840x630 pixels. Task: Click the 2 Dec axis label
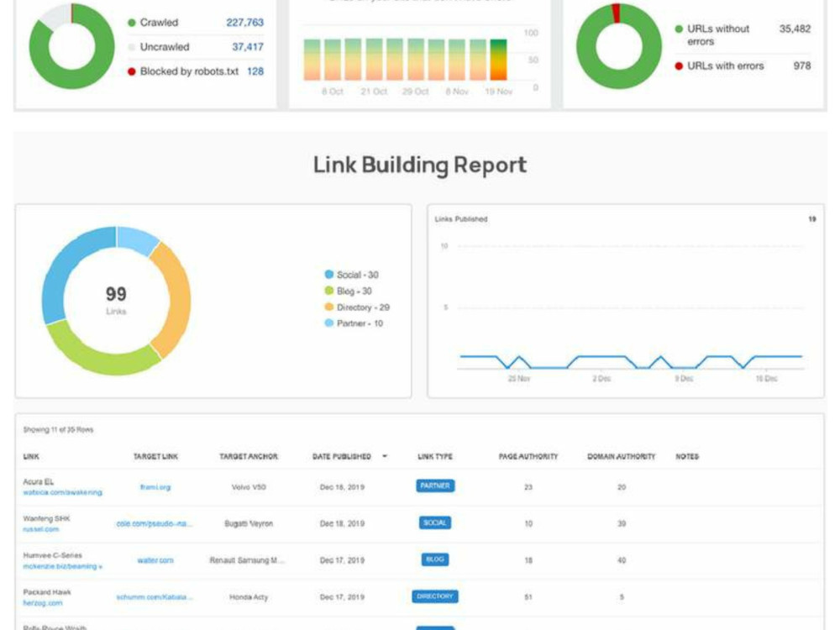(601, 379)
